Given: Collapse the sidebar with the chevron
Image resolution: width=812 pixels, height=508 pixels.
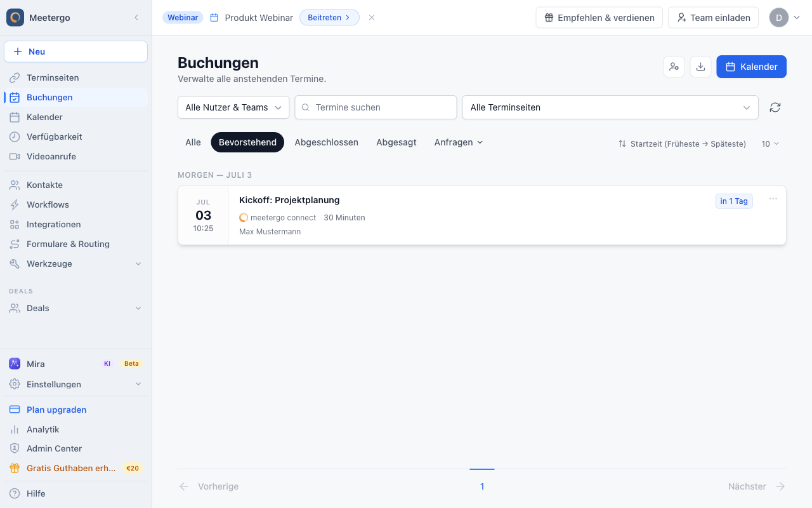Looking at the screenshot, I should pos(136,18).
